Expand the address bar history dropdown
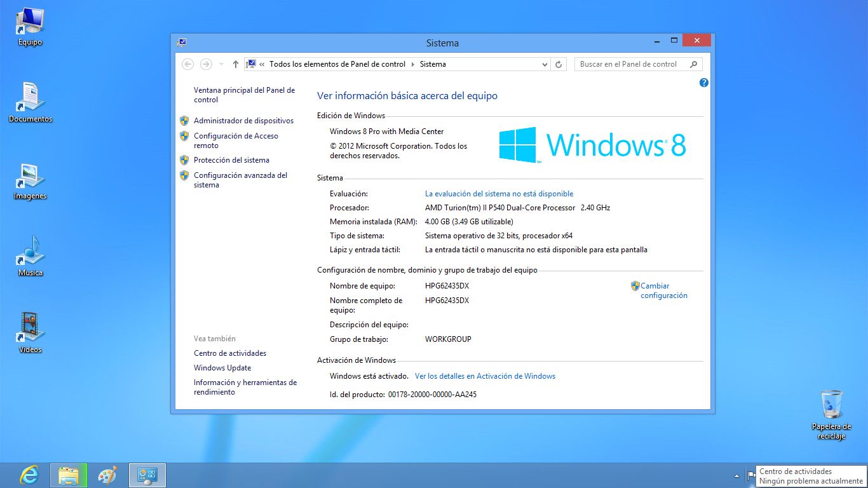868x488 pixels. (x=545, y=64)
